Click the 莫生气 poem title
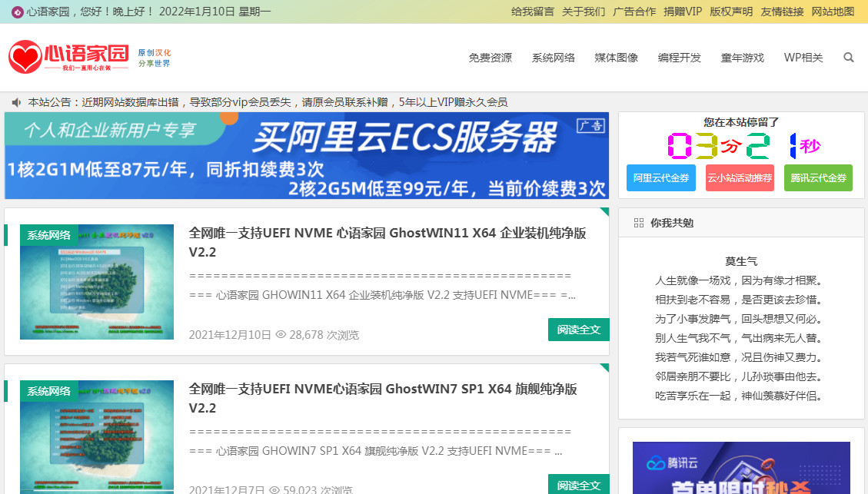The image size is (868, 494). pyautogui.click(x=741, y=261)
